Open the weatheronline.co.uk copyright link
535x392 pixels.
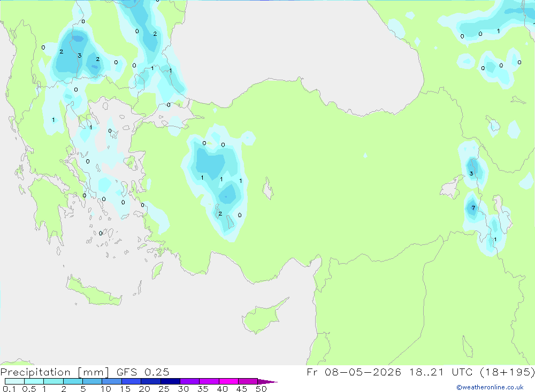tap(490, 387)
